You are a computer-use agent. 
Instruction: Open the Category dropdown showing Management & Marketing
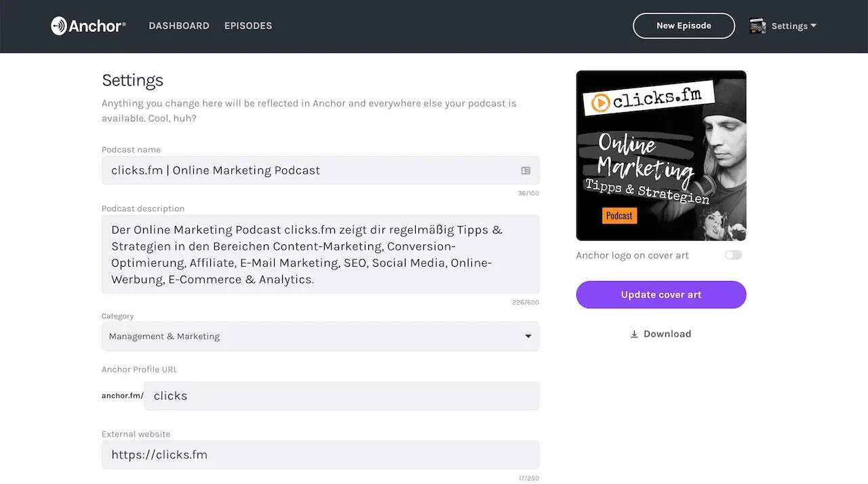click(320, 336)
